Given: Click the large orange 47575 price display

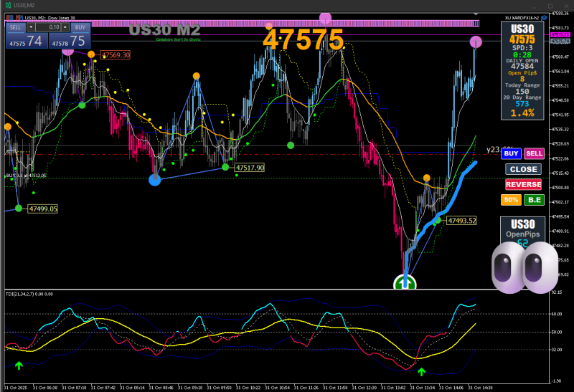Looking at the screenshot, I should (304, 39).
